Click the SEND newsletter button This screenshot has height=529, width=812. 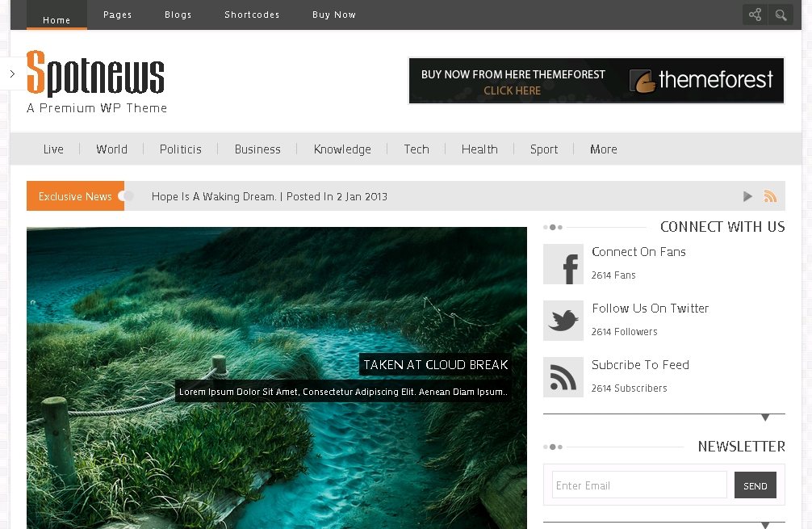pos(755,485)
